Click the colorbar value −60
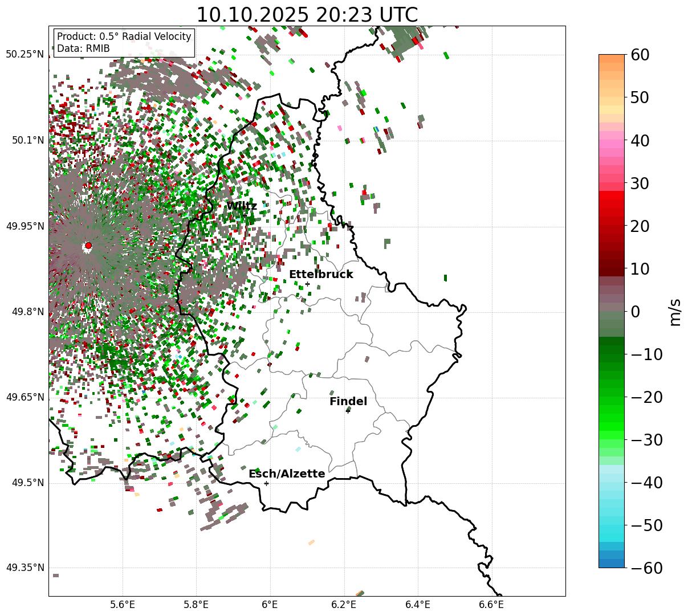Viewport: 688px width, 616px height. click(646, 568)
